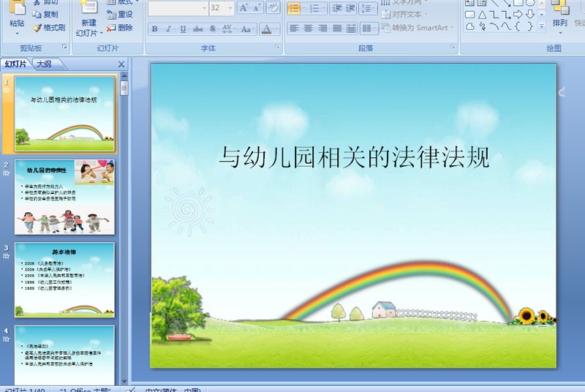Open the font color dropdown arrow
Viewport: 585px width, 392px height.
[x=276, y=29]
